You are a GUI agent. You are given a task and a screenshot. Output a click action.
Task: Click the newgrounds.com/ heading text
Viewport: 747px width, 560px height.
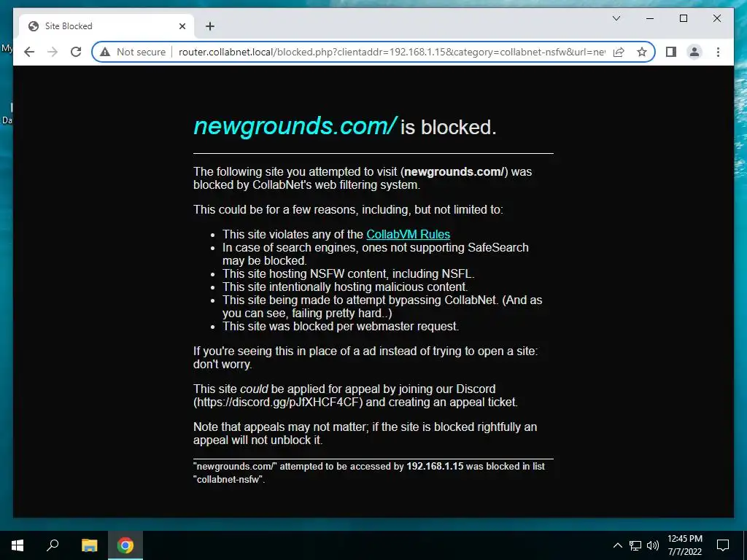(x=295, y=126)
